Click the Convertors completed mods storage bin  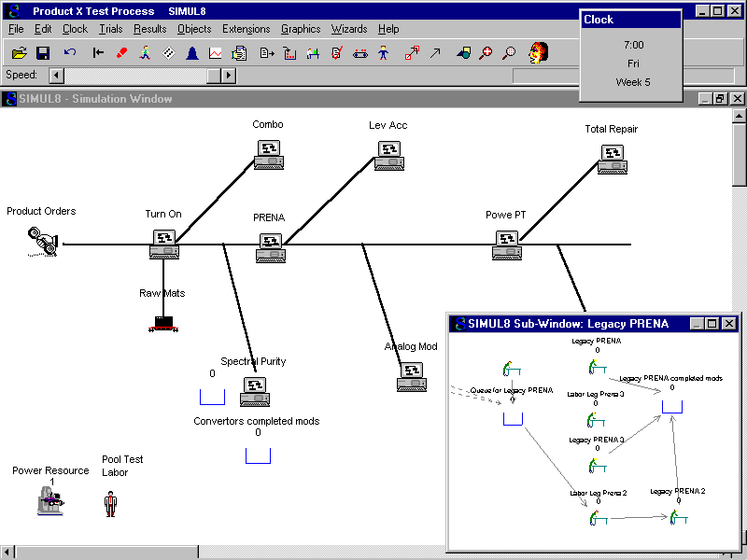[259, 455]
